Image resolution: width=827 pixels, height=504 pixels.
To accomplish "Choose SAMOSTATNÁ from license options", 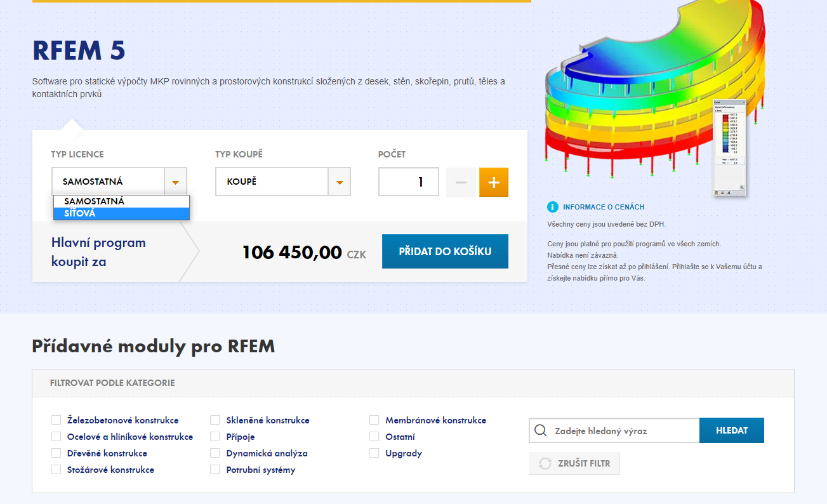I will [x=122, y=201].
